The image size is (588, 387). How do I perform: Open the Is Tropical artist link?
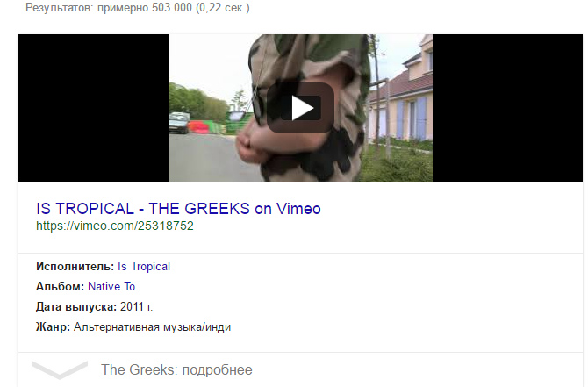[x=144, y=266]
